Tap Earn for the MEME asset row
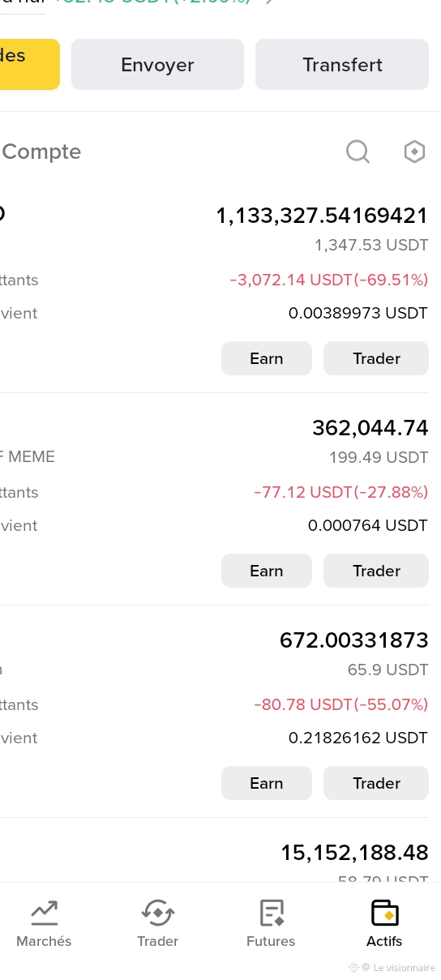 (267, 571)
